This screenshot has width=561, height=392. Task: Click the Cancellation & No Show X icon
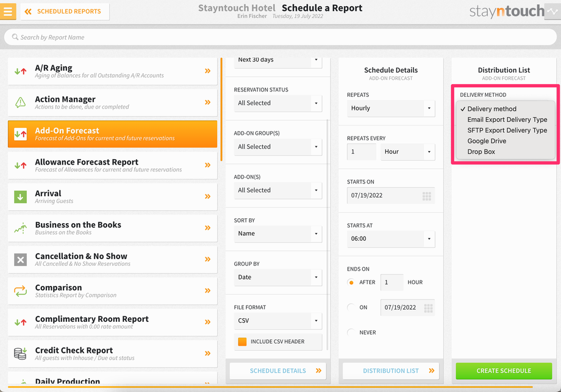tap(20, 260)
